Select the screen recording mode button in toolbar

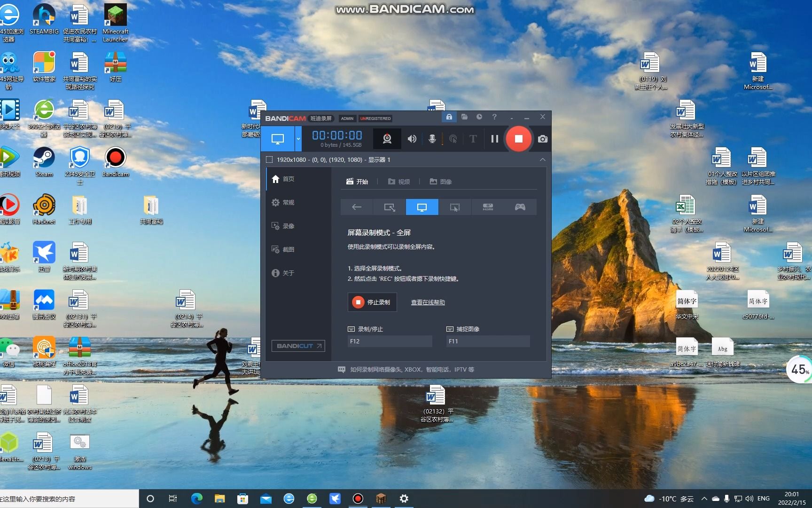(278, 139)
